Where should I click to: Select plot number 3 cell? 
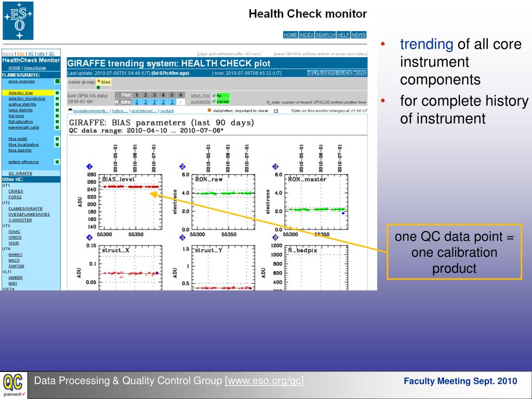point(154,96)
